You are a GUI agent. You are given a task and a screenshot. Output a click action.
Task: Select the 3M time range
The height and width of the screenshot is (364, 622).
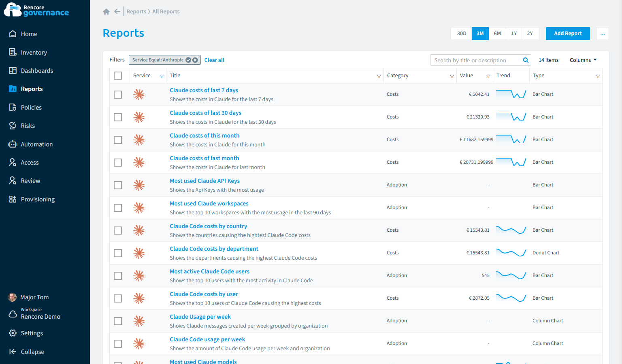click(x=480, y=34)
